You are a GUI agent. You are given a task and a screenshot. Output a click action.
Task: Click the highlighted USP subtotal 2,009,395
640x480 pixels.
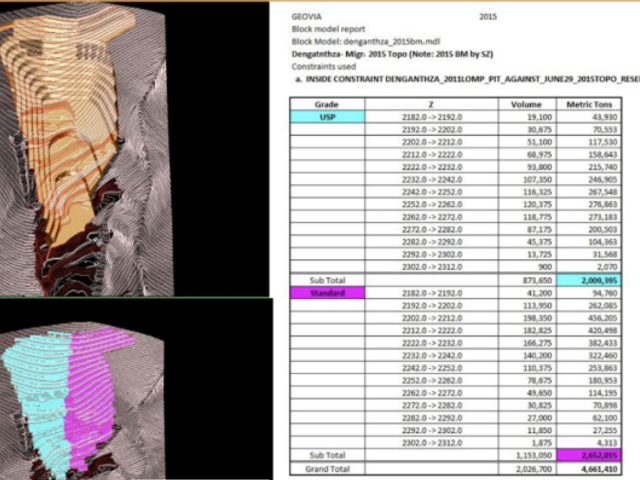tap(589, 280)
